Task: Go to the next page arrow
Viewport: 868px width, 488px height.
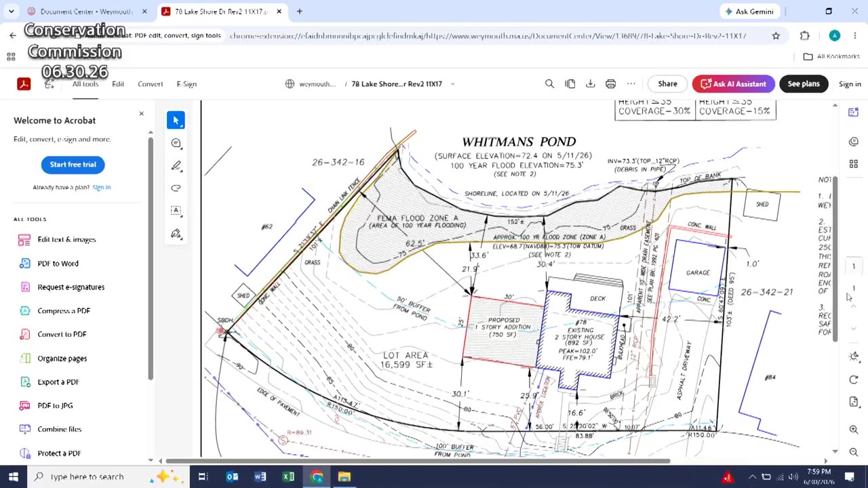Action: pos(854,328)
